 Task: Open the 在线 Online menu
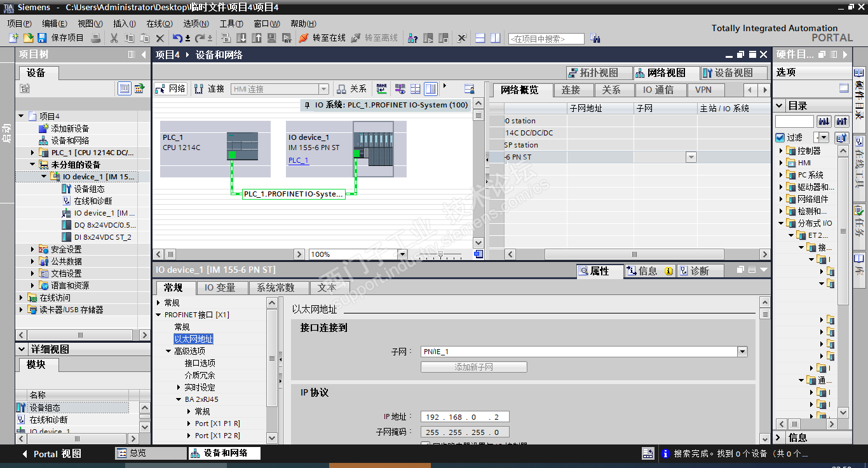[x=159, y=24]
